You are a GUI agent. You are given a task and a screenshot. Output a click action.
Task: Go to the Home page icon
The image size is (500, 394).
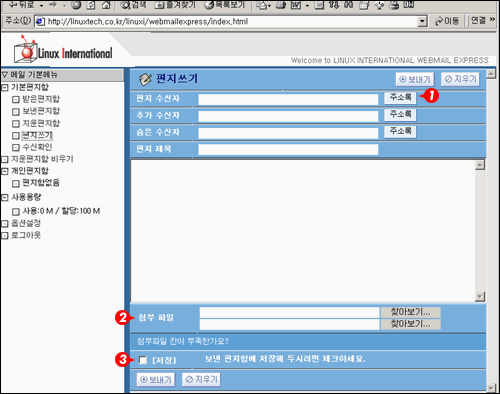pyautogui.click(x=106, y=5)
